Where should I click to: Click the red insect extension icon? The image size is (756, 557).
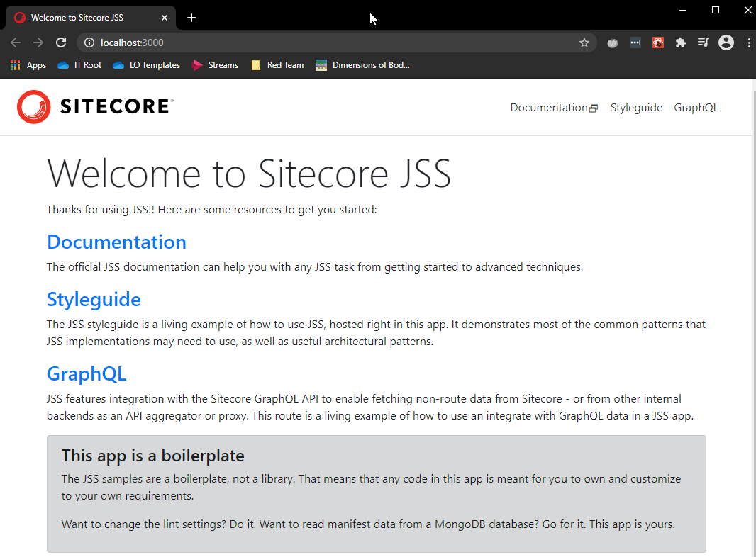click(658, 43)
